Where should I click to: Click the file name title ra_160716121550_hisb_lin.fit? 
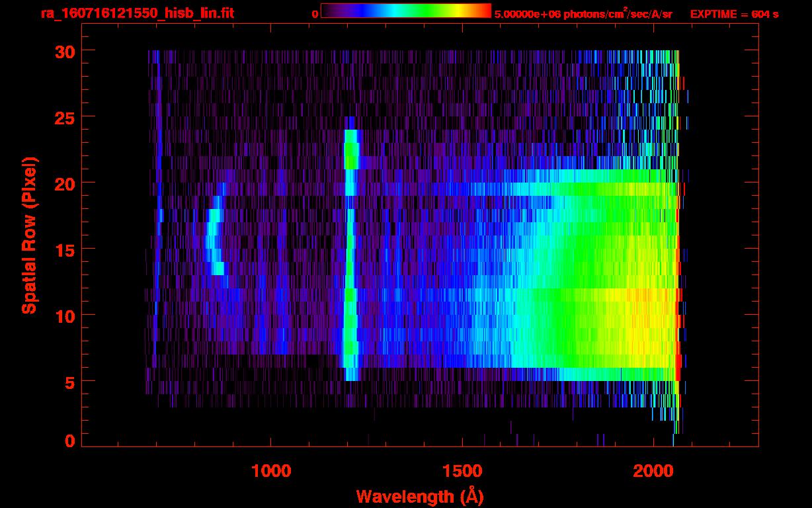pyautogui.click(x=137, y=13)
